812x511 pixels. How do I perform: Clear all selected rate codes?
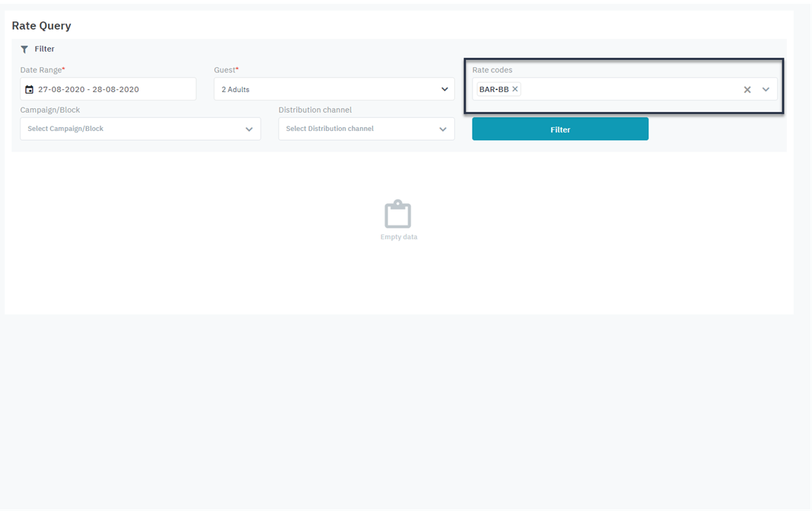click(x=747, y=90)
